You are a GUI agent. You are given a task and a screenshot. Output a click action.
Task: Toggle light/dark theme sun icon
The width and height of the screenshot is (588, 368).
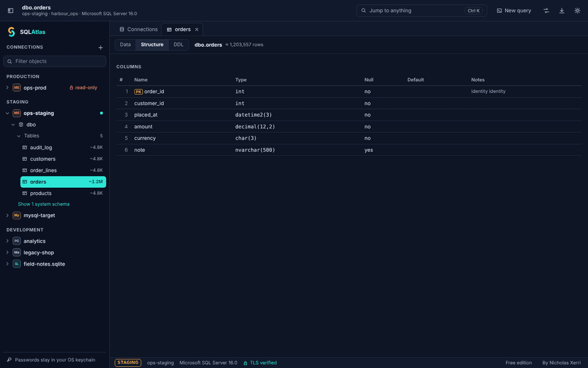tap(577, 11)
